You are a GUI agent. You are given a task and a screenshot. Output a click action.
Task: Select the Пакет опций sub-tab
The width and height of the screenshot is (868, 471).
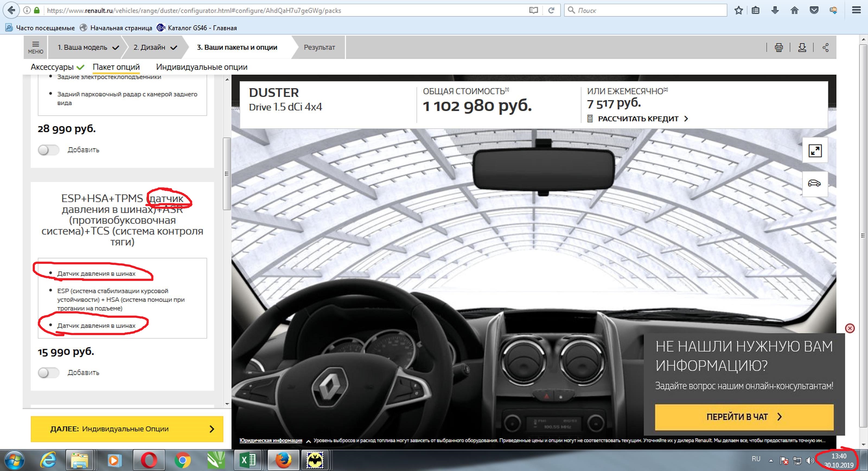click(x=116, y=67)
